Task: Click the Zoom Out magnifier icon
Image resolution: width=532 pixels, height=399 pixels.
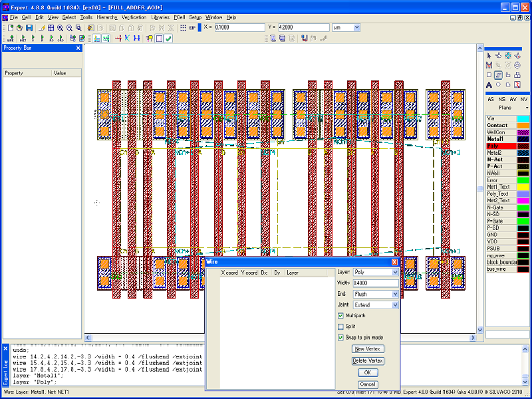Action: 70,28
